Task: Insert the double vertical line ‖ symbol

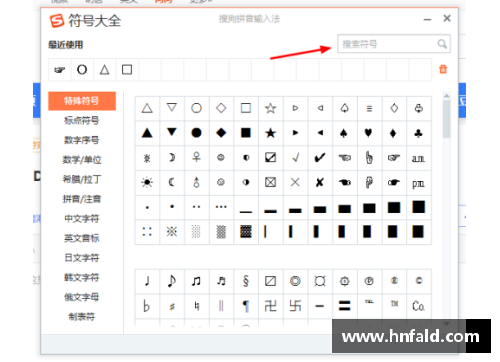Action: [221, 306]
